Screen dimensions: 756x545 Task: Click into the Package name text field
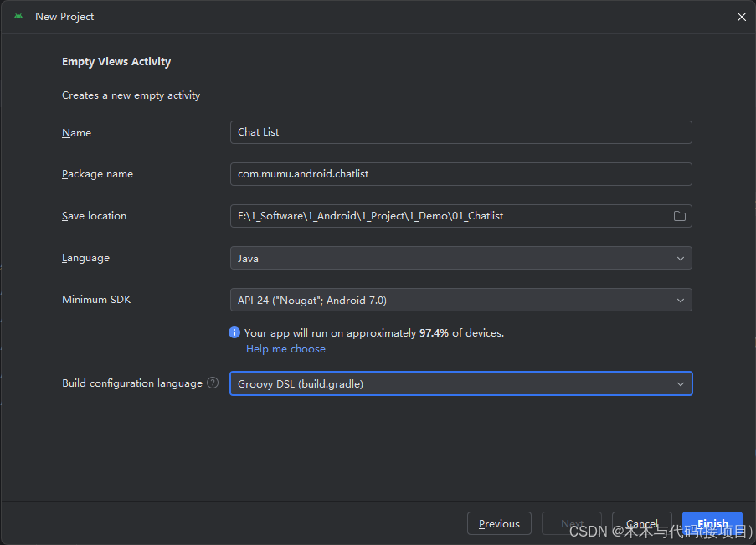(x=460, y=174)
